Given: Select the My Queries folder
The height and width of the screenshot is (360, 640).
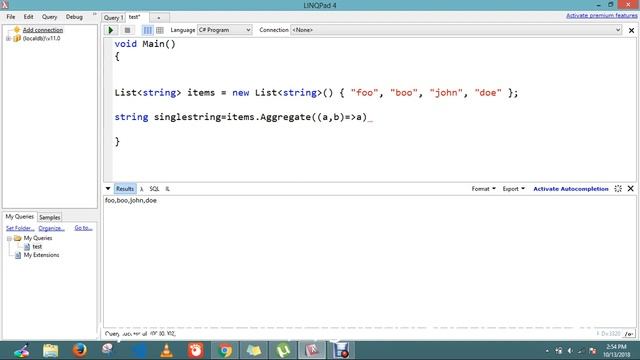Looking at the screenshot, I should tap(38, 238).
